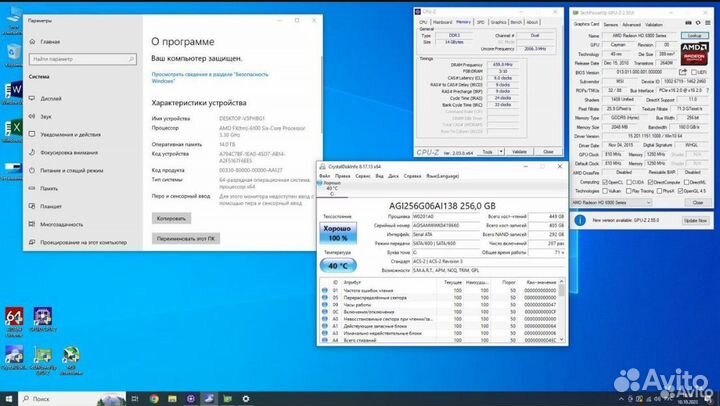The image size is (720, 406).
Task: Switch to CPU-Z purple taskbar icon
Action: tap(191, 399)
